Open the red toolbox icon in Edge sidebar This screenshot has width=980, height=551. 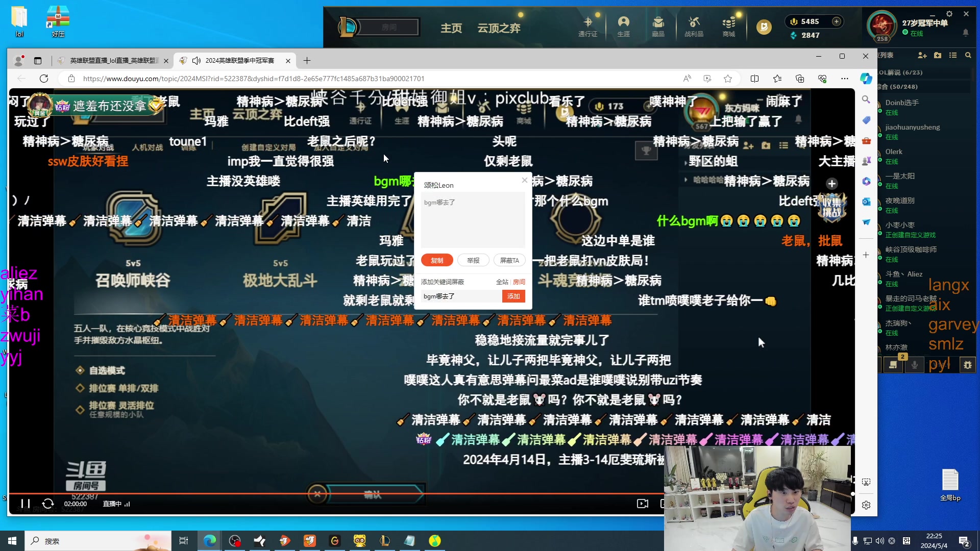[866, 140]
